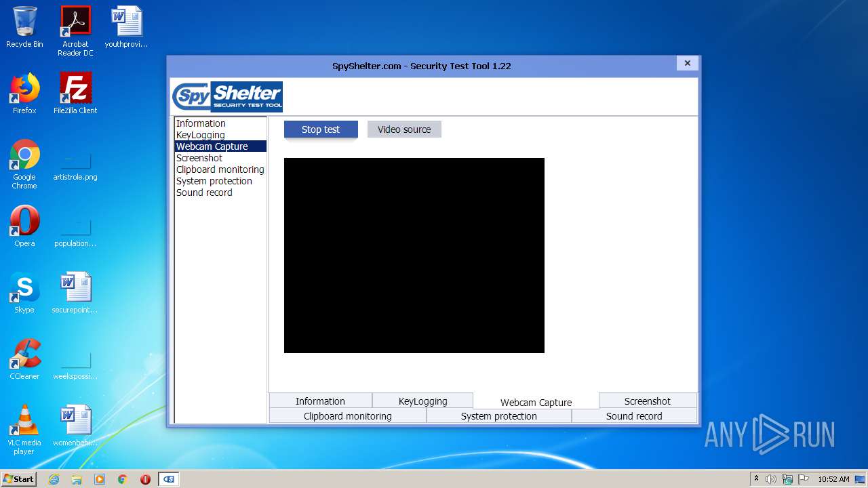Select Clipboard monitoring in left list

(220, 169)
